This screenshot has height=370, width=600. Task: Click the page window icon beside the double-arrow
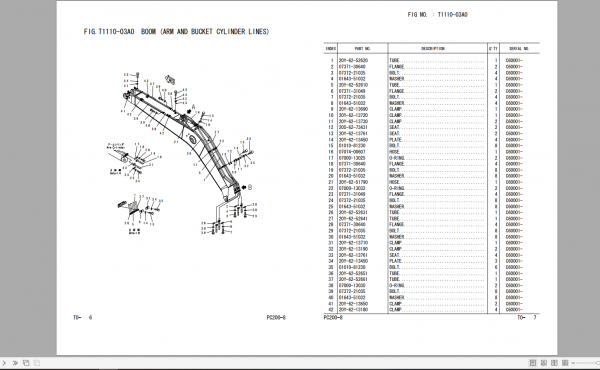[26, 363]
